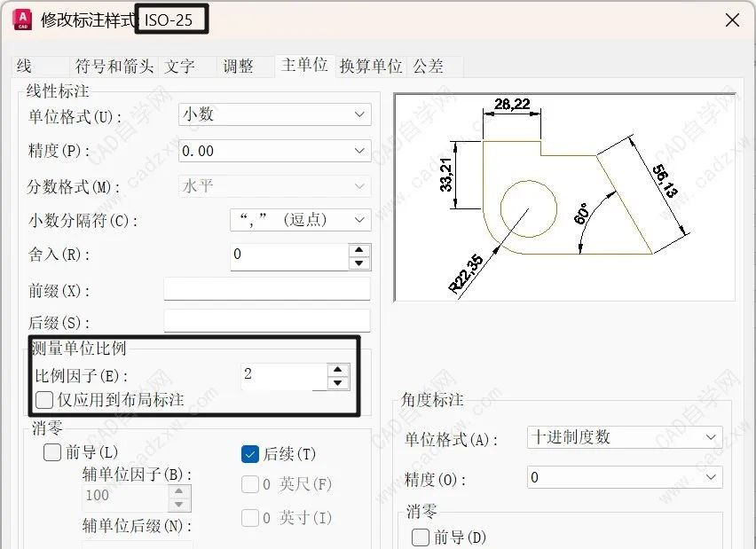The height and width of the screenshot is (549, 756).
Task: Switch to the 换算单位 tab
Action: 370,65
